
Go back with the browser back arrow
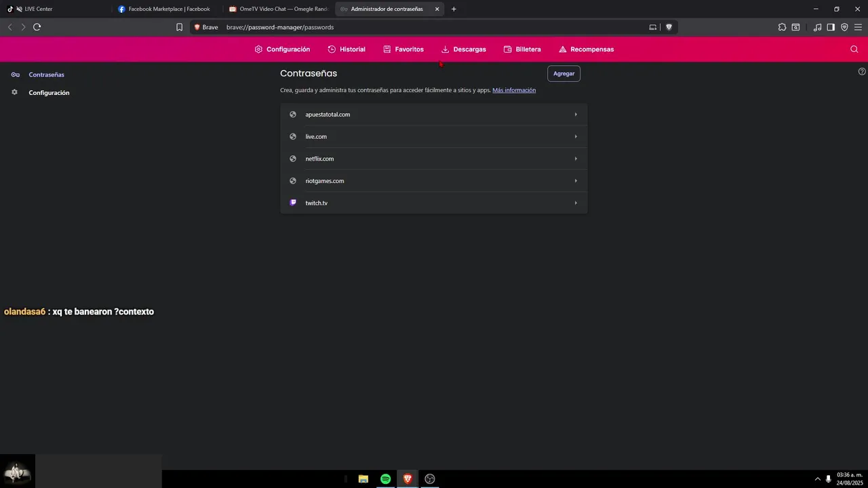coord(9,27)
